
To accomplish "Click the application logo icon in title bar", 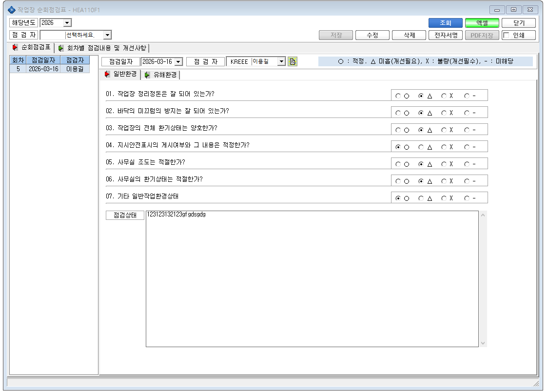I will 12,10.
